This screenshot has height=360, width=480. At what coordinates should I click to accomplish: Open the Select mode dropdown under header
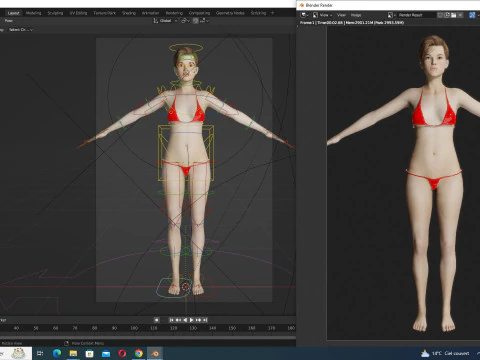coord(21,30)
